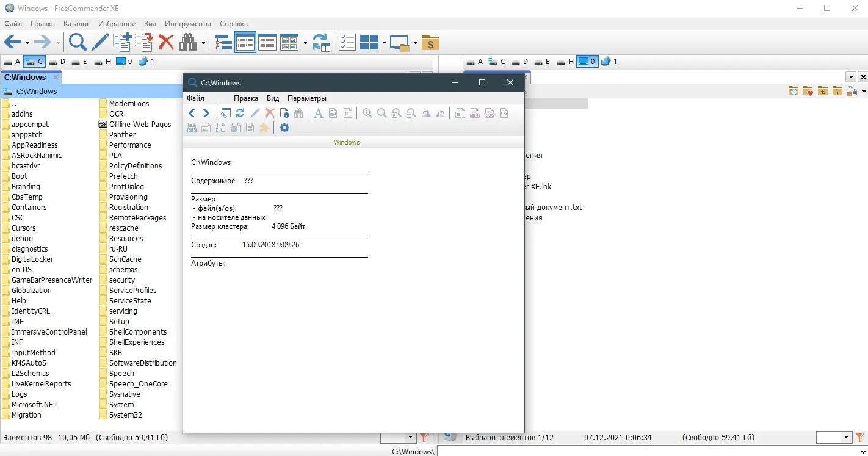Select the Offline Web Pages item
This screenshot has height=456, width=868.
tap(135, 125)
